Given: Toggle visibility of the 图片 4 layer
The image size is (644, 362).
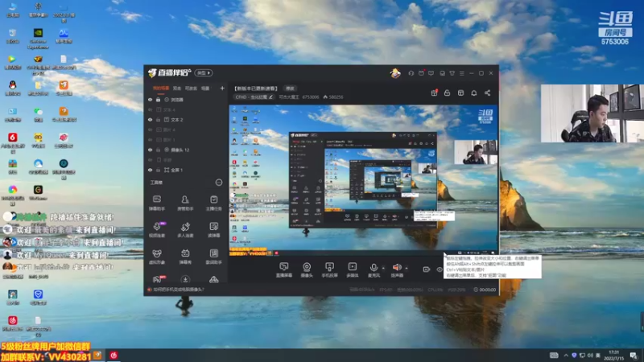Looking at the screenshot, I should [150, 130].
